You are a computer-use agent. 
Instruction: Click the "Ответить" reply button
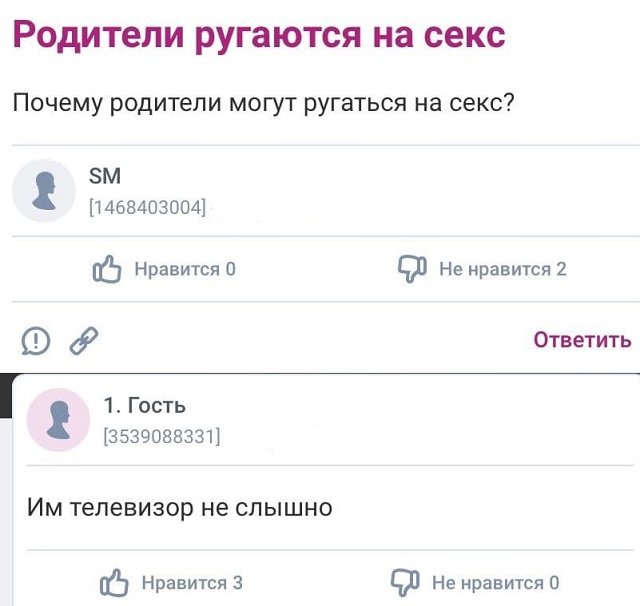582,340
